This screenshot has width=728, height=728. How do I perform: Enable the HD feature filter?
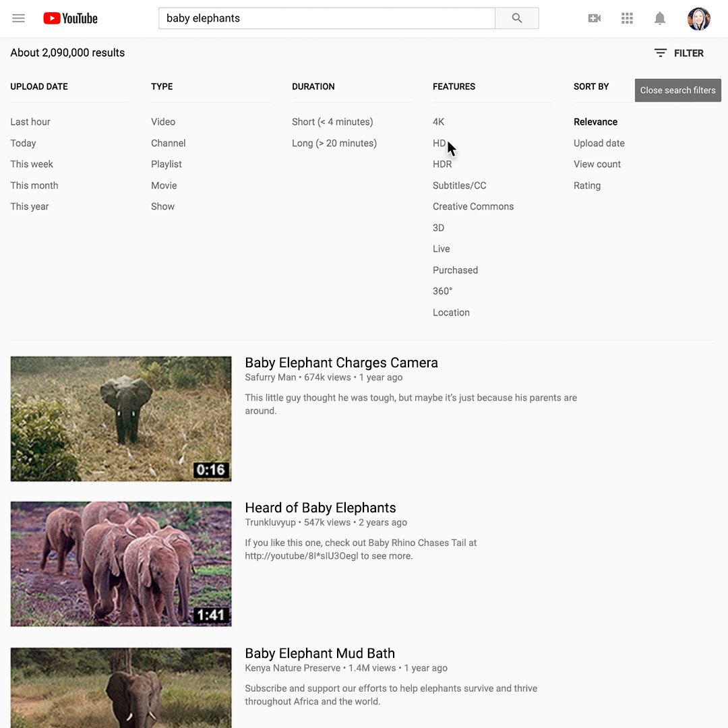point(439,143)
